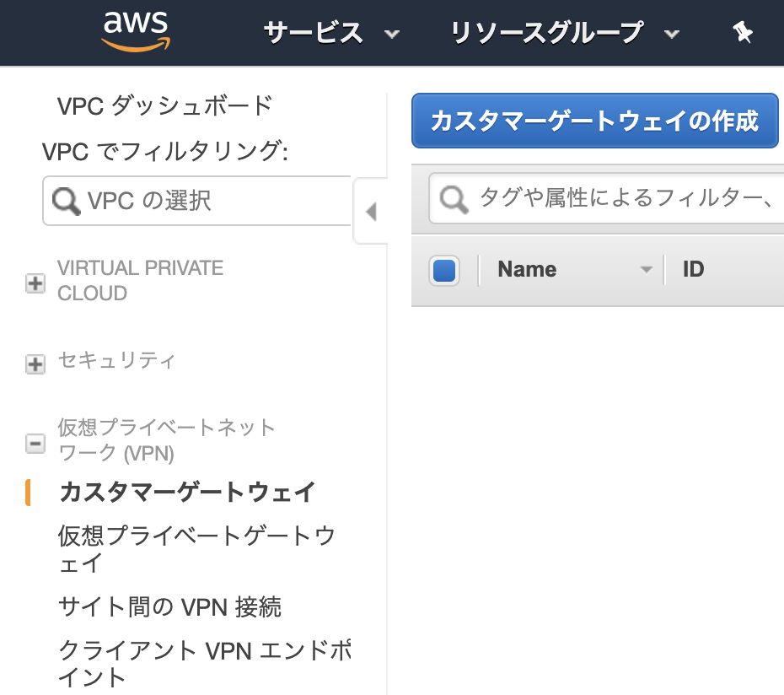
Task: Open VPC ダッシュボード link
Action: tap(165, 105)
